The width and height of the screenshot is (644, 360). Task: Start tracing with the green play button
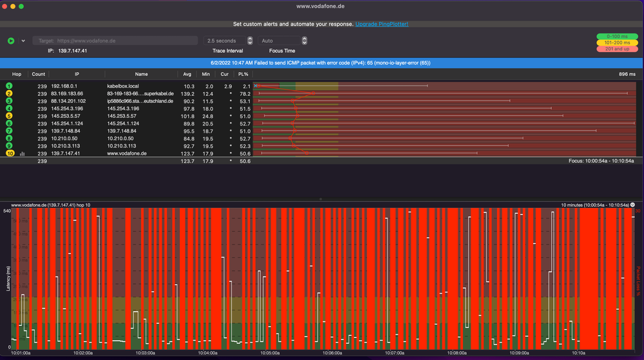coord(11,41)
